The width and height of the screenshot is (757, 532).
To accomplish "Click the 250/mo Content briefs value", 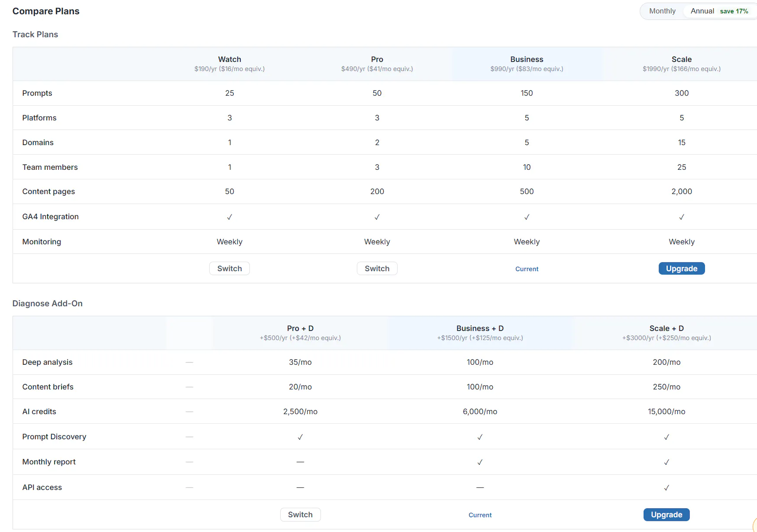I will (x=666, y=387).
